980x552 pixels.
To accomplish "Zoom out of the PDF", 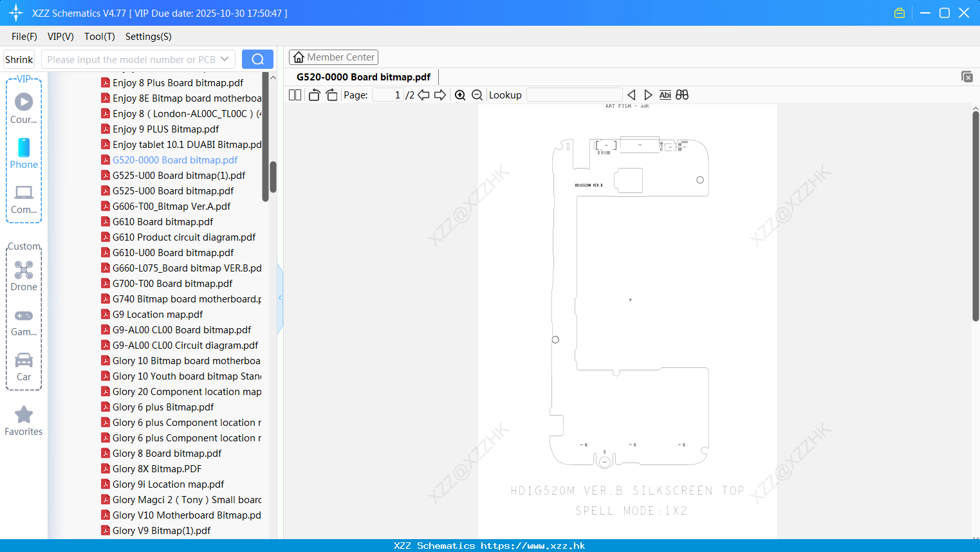I will [477, 95].
